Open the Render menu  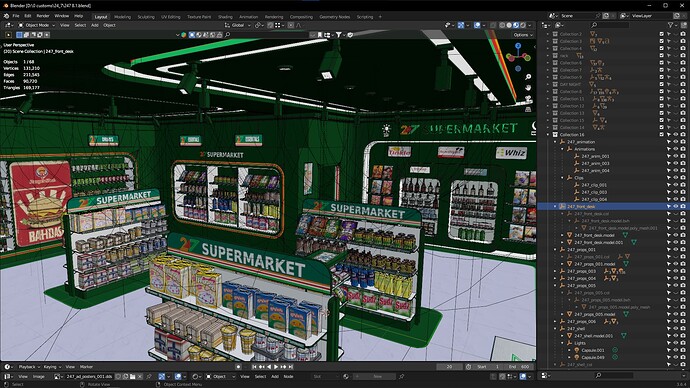coord(43,16)
